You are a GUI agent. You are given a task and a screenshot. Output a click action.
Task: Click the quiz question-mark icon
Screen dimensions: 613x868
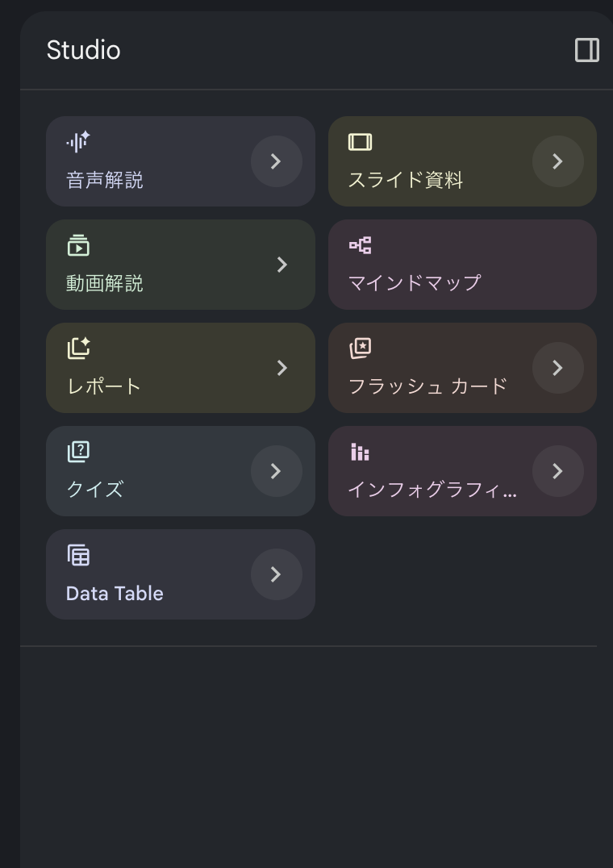pyautogui.click(x=78, y=452)
